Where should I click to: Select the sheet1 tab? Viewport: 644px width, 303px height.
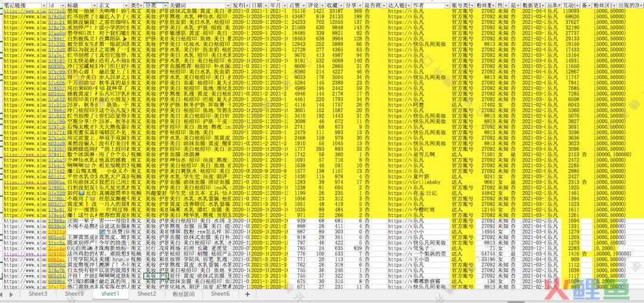pos(110,294)
